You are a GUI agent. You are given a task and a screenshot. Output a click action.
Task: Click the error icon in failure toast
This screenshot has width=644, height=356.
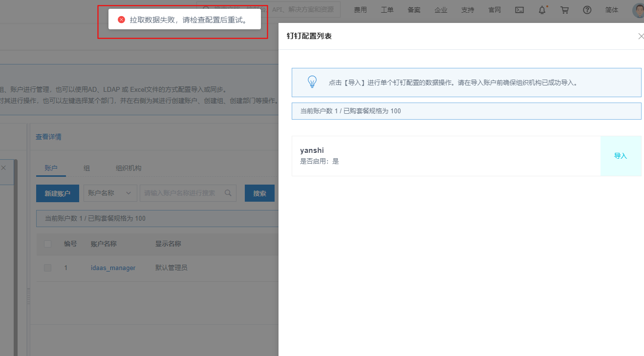pyautogui.click(x=122, y=20)
